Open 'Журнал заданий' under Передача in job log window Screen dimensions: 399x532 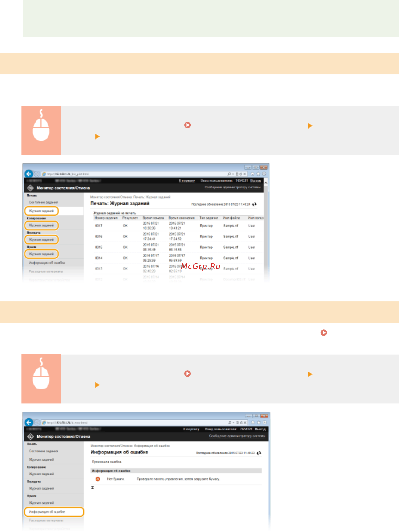[x=41, y=240]
